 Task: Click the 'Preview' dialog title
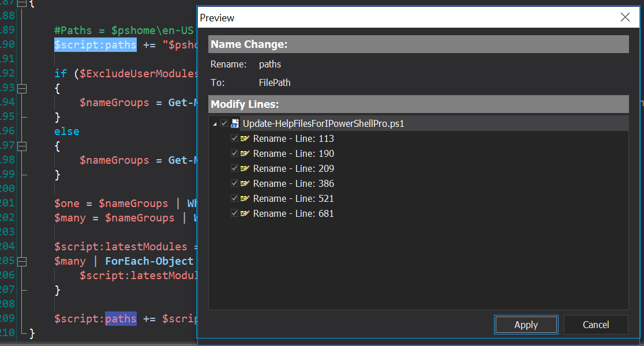(x=217, y=18)
